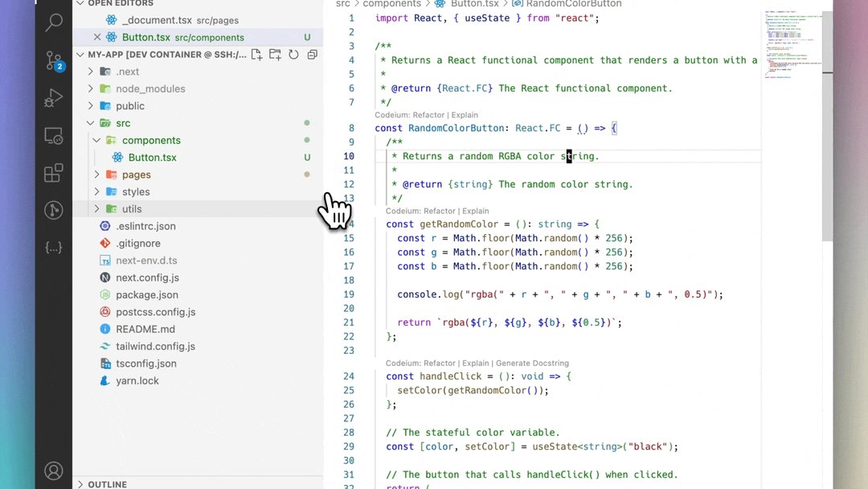Image resolution: width=868 pixels, height=489 pixels.
Task: Create a folder using the New Folder icon
Action: click(274, 54)
